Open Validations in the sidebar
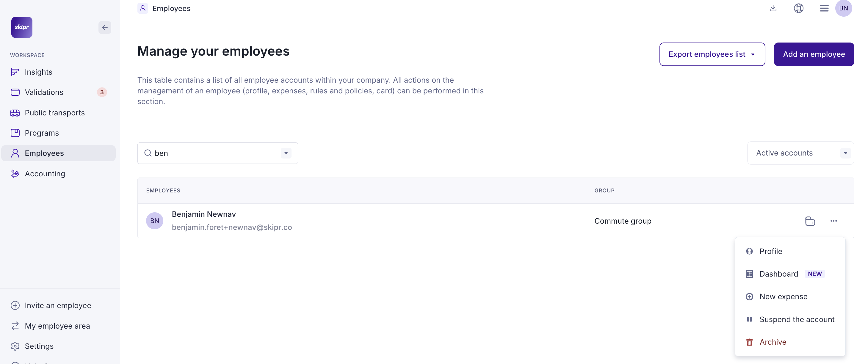The image size is (868, 364). (x=44, y=92)
